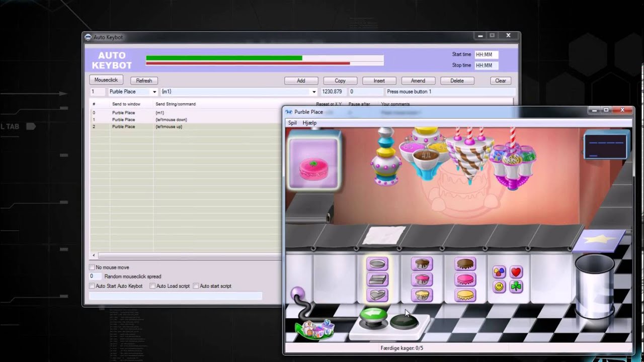Click the Send String/command column header

(176, 104)
